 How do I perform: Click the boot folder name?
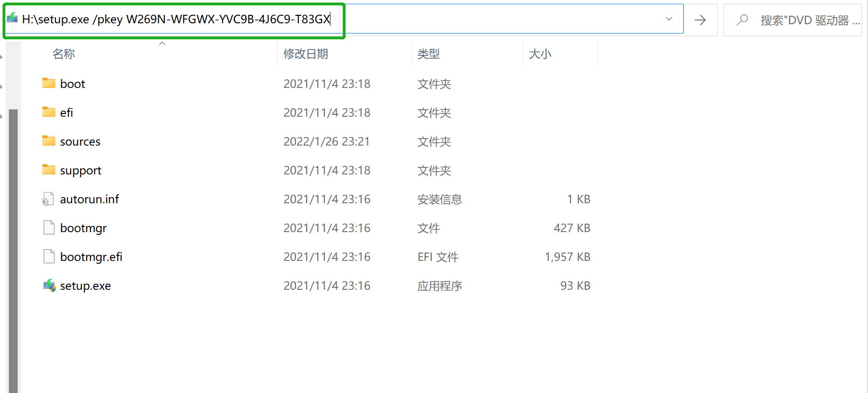73,84
